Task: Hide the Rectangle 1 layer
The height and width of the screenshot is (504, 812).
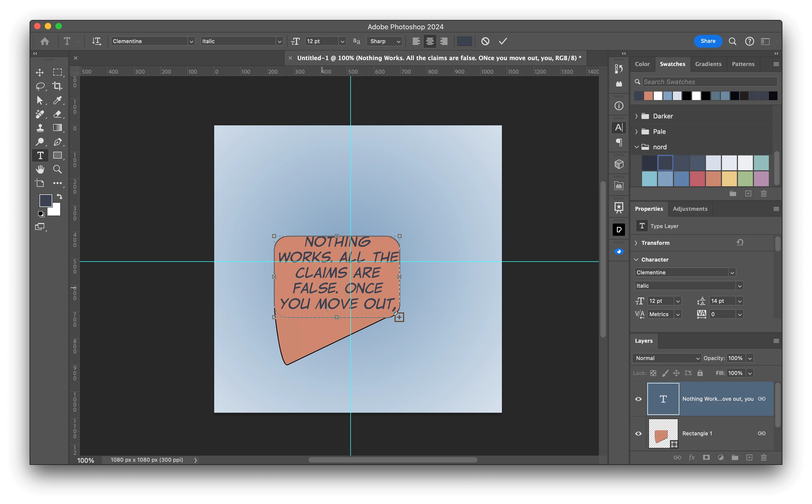Action: pyautogui.click(x=638, y=433)
